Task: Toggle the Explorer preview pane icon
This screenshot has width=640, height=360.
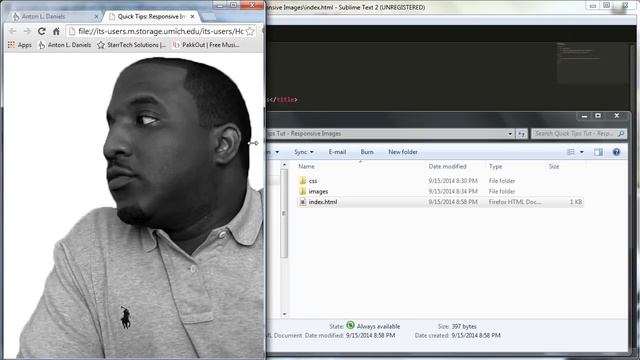Action: [x=598, y=152]
